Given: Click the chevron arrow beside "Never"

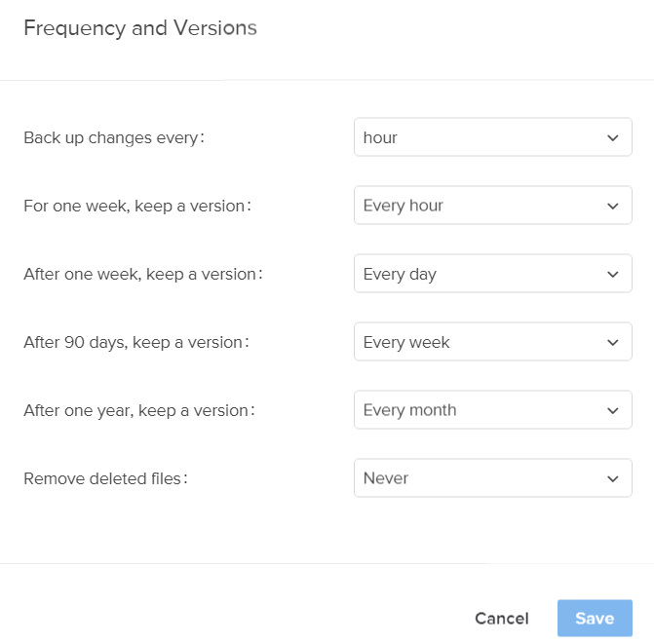Looking at the screenshot, I should pyautogui.click(x=612, y=478).
